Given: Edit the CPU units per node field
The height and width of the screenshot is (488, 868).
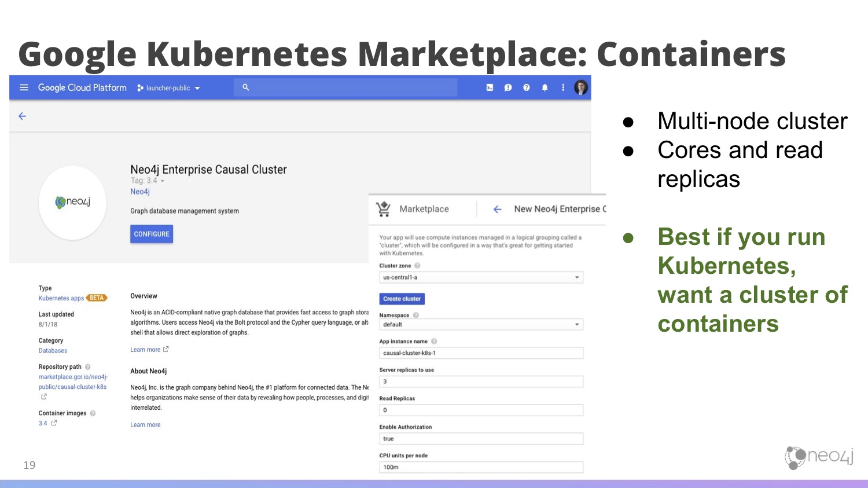Looking at the screenshot, I should click(x=481, y=467).
